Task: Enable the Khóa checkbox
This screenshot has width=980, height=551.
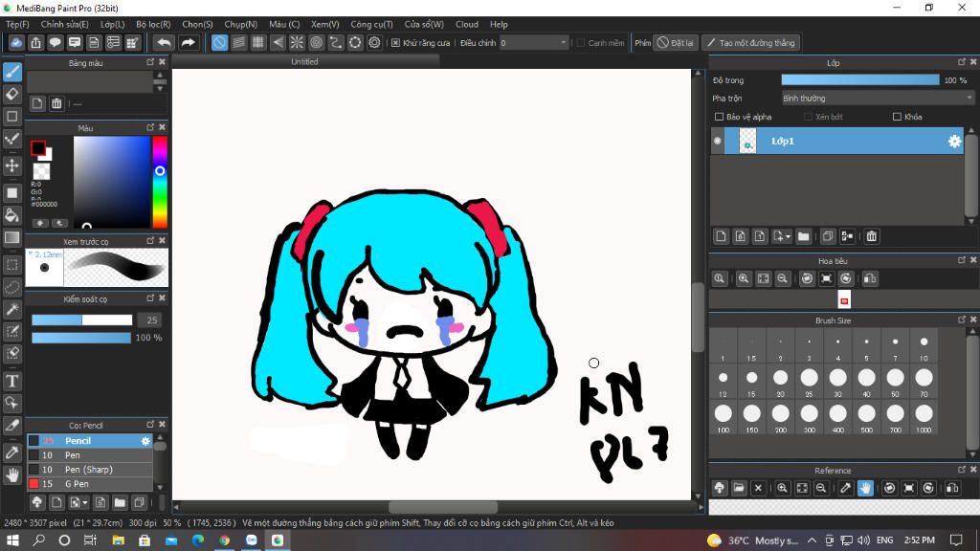Action: [897, 117]
